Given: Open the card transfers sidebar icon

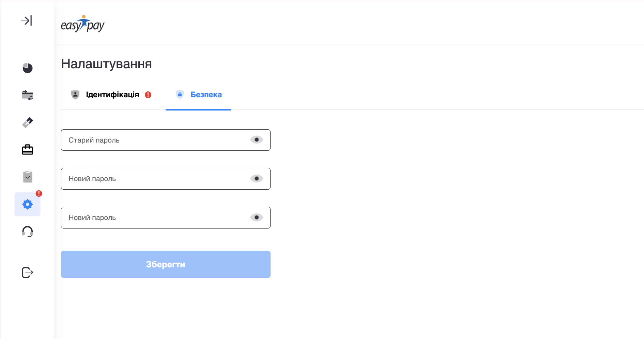Looking at the screenshot, I should pyautogui.click(x=28, y=95).
